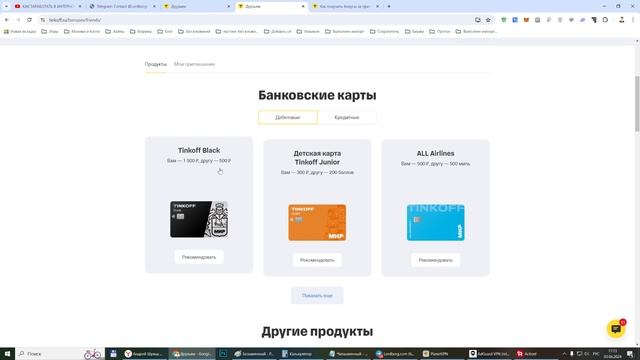Viewport: 640px width, 360px height.
Task: Open the Биржи bookmark folder
Action: click(415, 31)
